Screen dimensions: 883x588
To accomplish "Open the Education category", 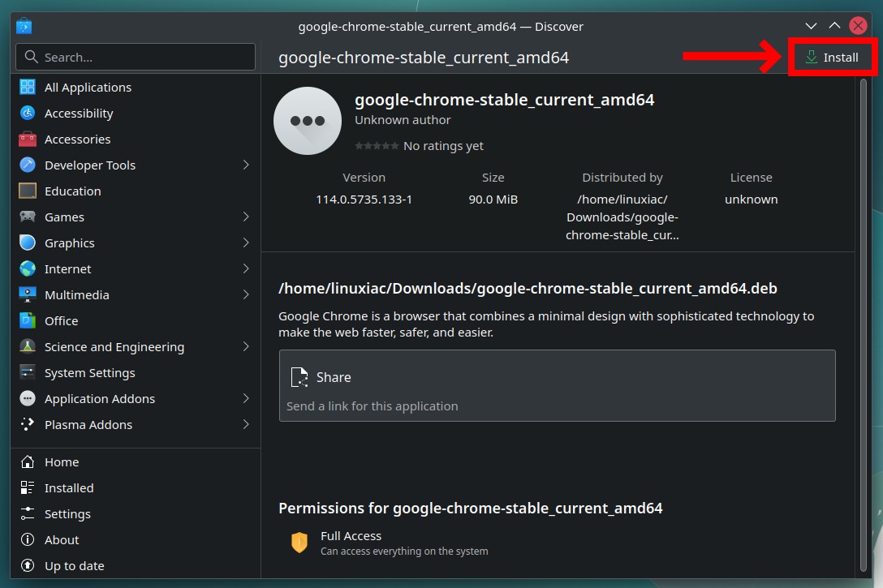I will click(136, 191).
